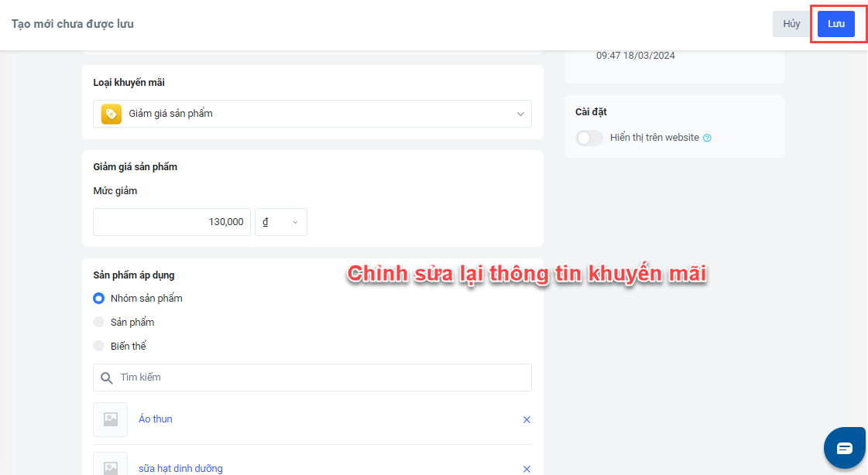Click the Tạo mới chưa được lưu title
868x475 pixels.
(73, 24)
